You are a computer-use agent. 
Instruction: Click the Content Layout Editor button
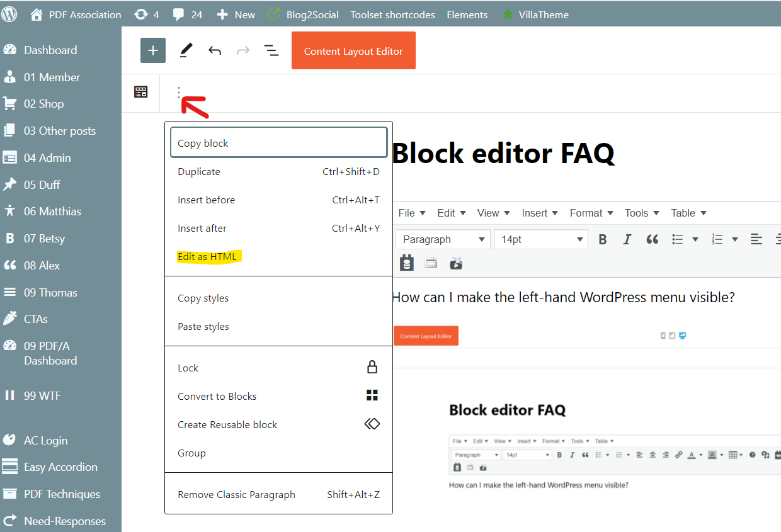click(353, 51)
